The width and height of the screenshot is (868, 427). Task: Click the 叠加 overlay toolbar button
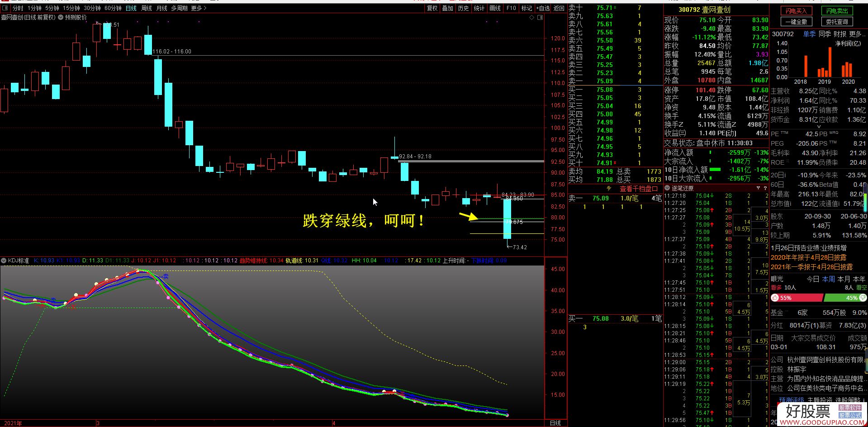[448, 8]
